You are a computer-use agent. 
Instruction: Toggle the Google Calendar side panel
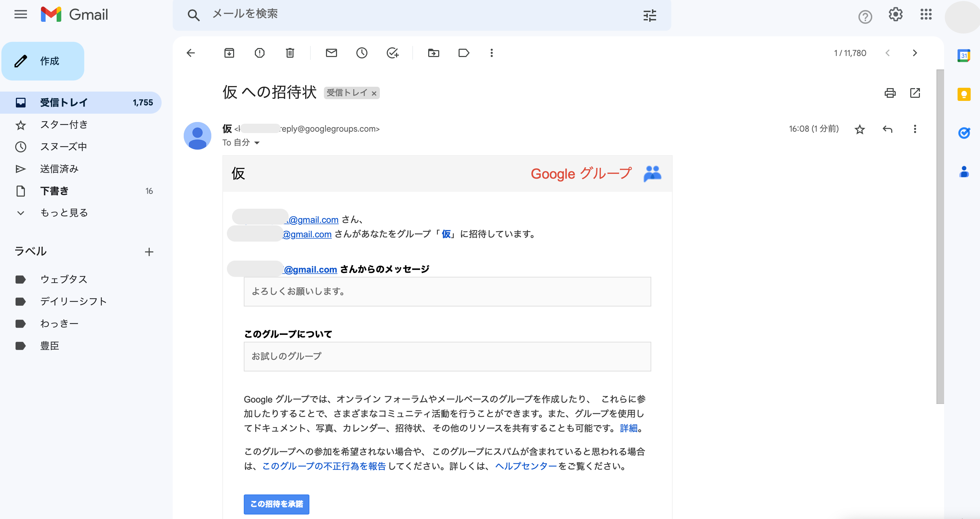pos(964,56)
